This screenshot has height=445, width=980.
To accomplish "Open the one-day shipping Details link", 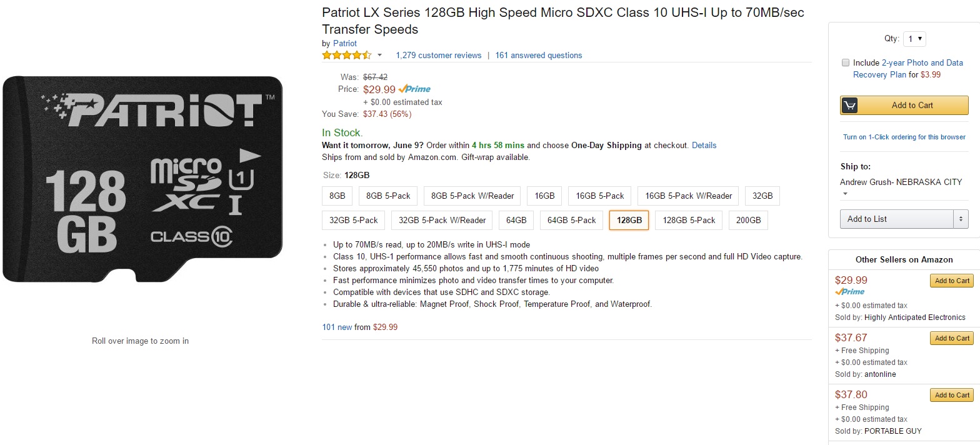I will pyautogui.click(x=704, y=145).
